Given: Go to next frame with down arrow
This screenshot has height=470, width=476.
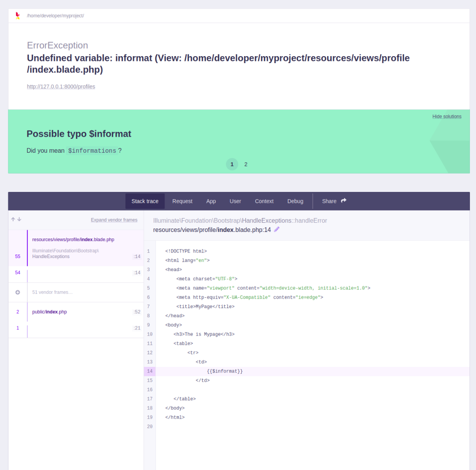Looking at the screenshot, I should click(x=19, y=219).
